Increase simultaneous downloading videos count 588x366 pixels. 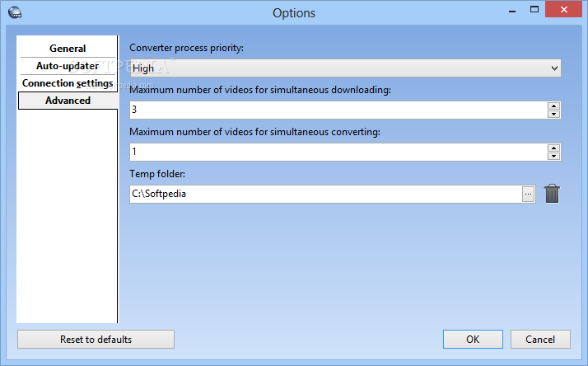(x=553, y=106)
